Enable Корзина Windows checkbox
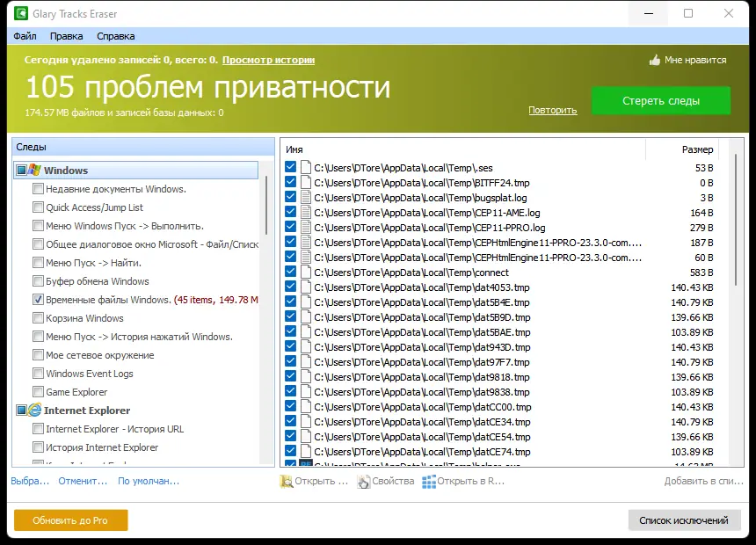 (38, 318)
